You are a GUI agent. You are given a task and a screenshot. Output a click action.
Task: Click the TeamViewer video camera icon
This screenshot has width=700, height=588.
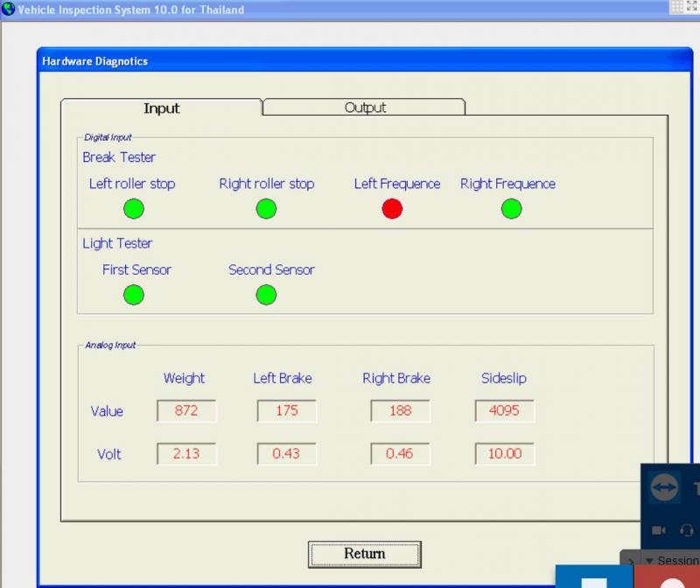pyautogui.click(x=659, y=530)
